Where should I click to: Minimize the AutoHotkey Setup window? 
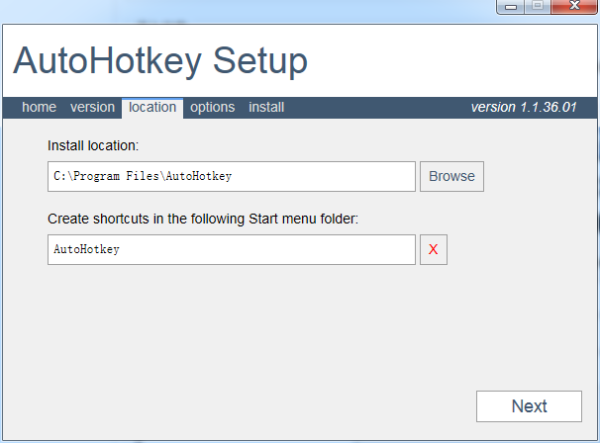pyautogui.click(x=511, y=7)
